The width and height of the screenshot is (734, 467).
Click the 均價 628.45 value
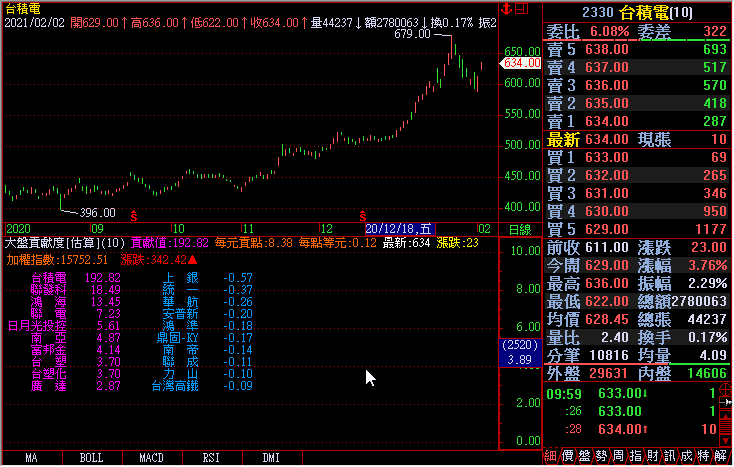click(607, 320)
